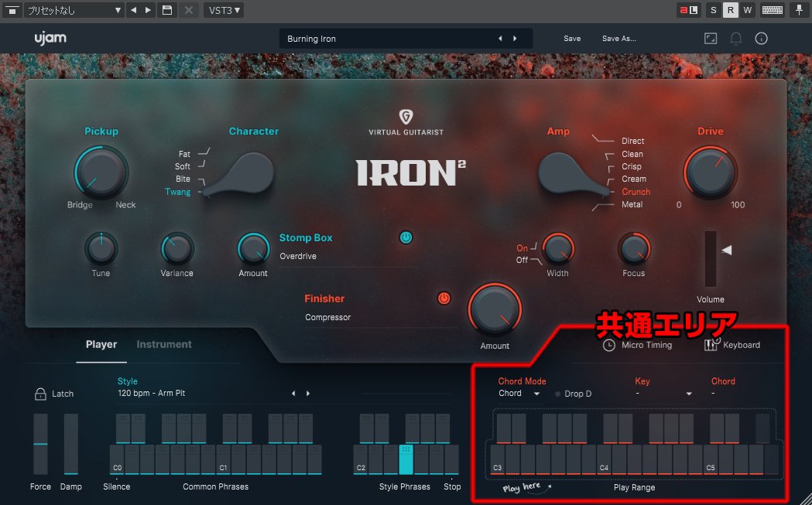
Task: Click the aL channel indicator icon
Action: [689, 10]
